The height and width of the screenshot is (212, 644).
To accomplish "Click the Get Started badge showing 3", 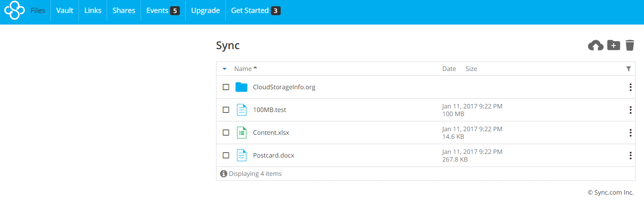I will pos(276,11).
